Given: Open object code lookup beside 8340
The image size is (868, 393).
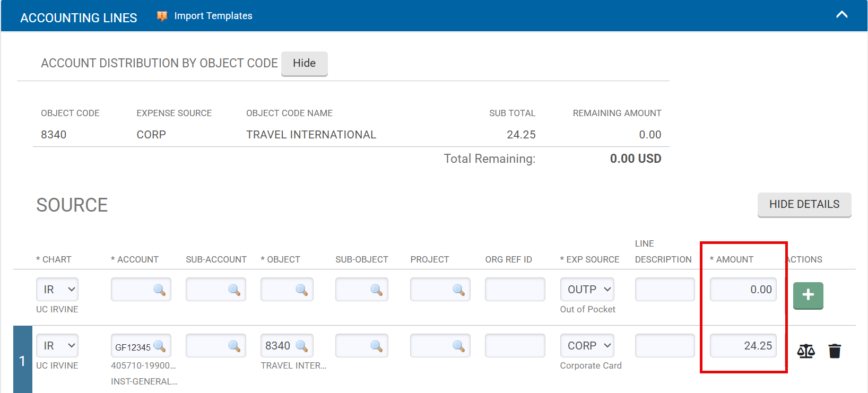Looking at the screenshot, I should 301,346.
